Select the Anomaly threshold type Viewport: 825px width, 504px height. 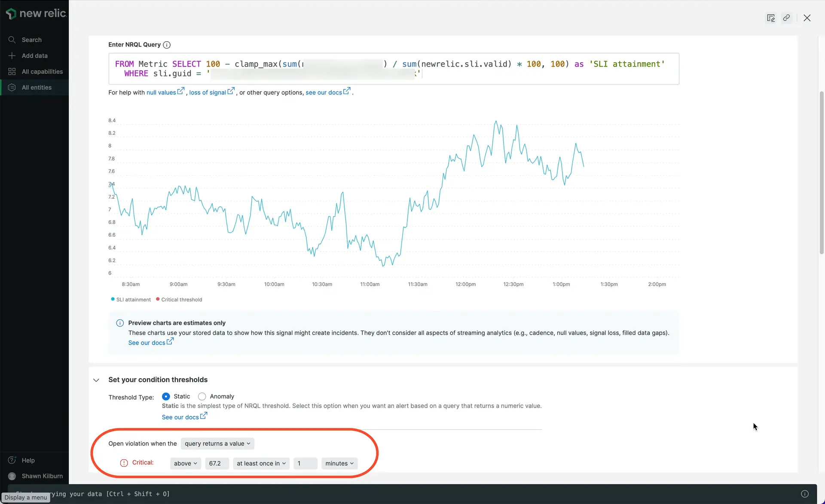click(202, 397)
